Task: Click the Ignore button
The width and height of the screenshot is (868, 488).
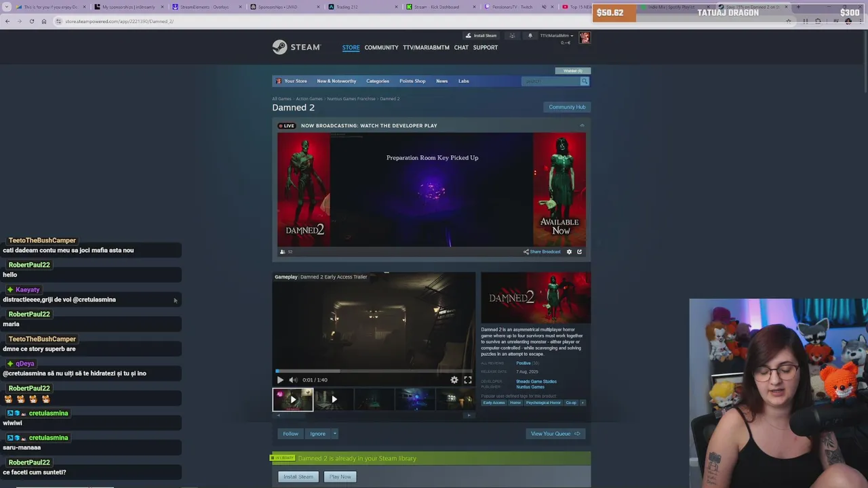Action: (x=317, y=434)
